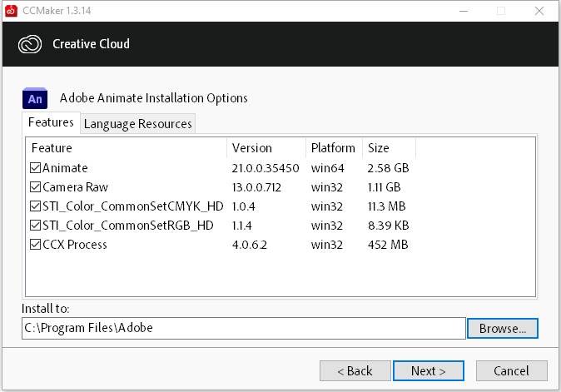Click version 1.0.4 cell
This screenshot has width=561, height=392.
pyautogui.click(x=243, y=206)
